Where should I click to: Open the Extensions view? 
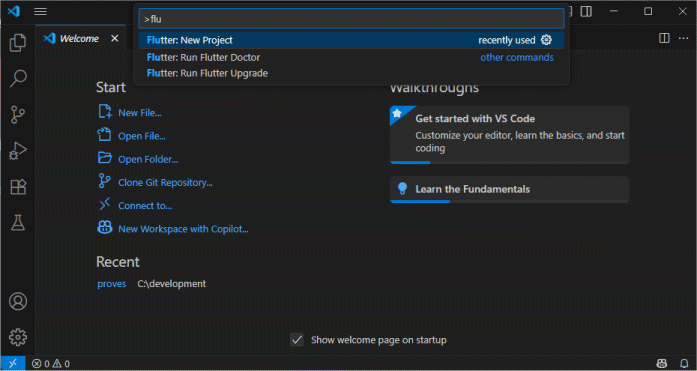pyautogui.click(x=18, y=187)
